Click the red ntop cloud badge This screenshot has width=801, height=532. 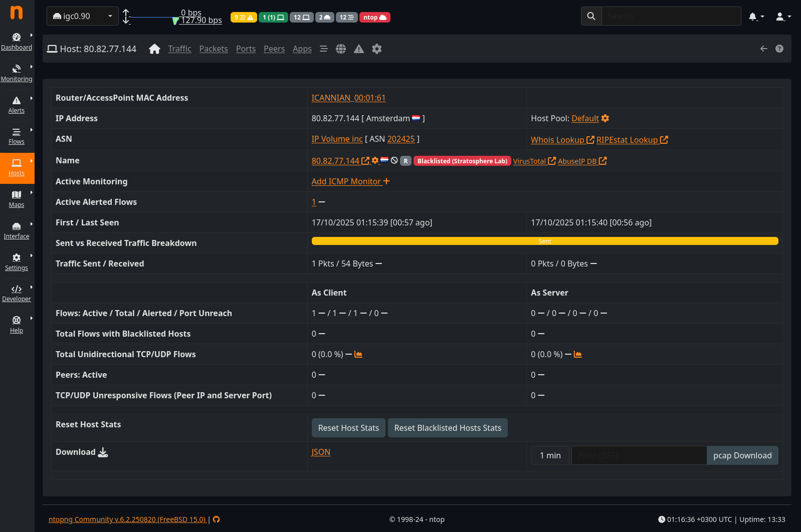(375, 17)
